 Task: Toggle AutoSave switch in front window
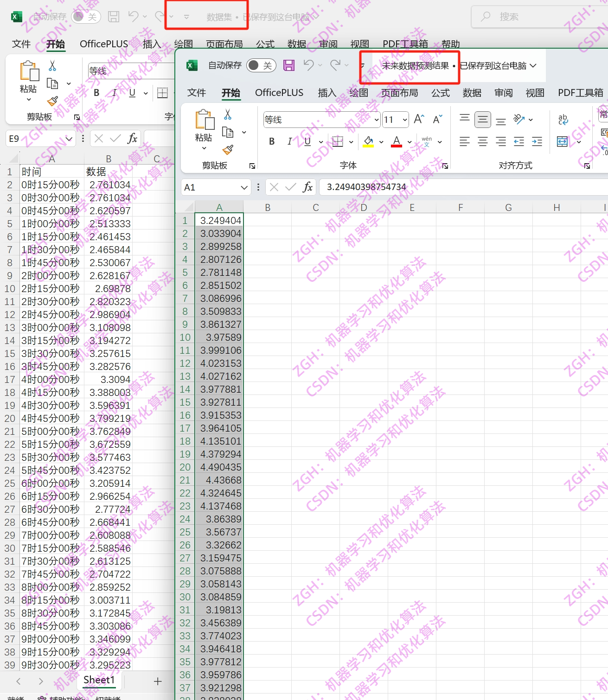[x=261, y=65]
